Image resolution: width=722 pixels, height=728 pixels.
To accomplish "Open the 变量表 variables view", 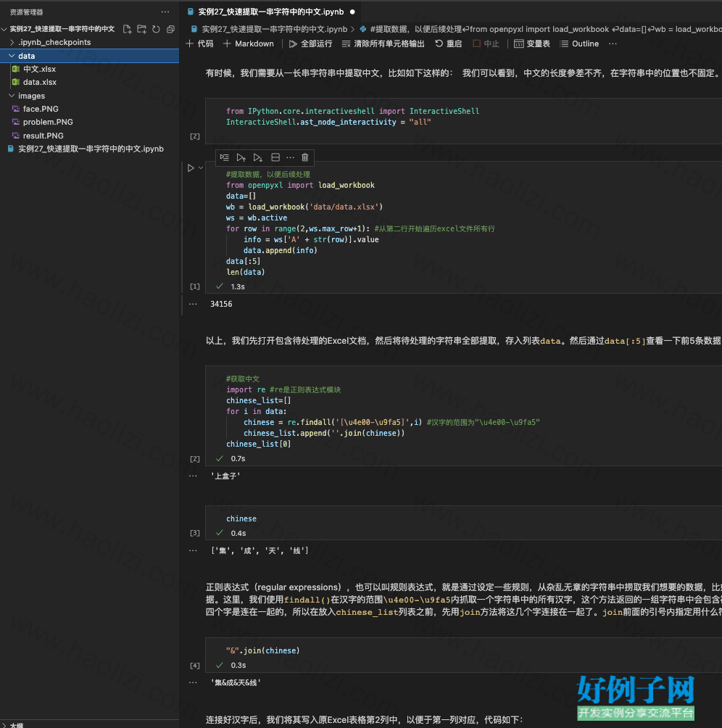I will 532,44.
